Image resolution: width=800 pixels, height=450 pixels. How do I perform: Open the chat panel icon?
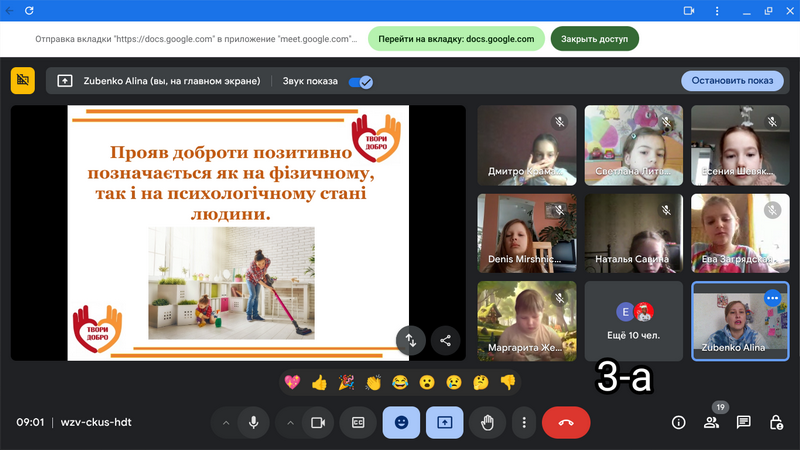(743, 422)
